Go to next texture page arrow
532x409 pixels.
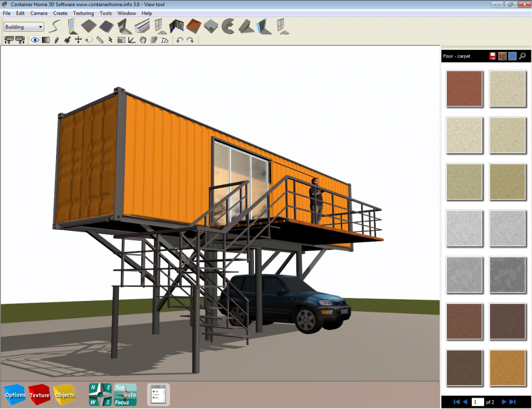(503, 402)
